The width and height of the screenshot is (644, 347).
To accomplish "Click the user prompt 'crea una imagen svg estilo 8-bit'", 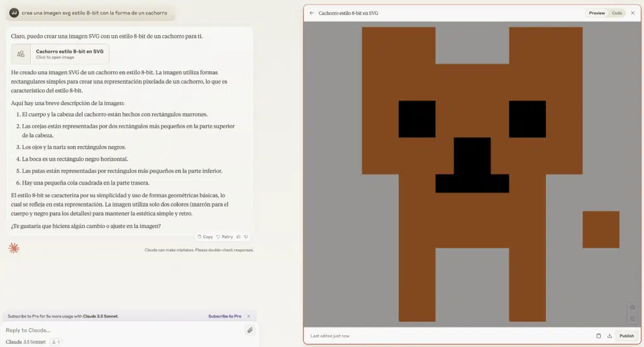I will 94,13.
